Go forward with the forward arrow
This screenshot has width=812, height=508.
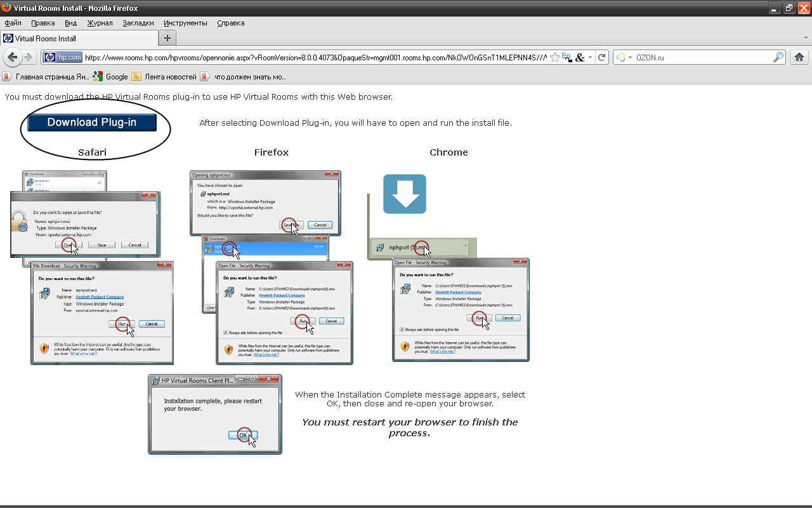(x=28, y=57)
